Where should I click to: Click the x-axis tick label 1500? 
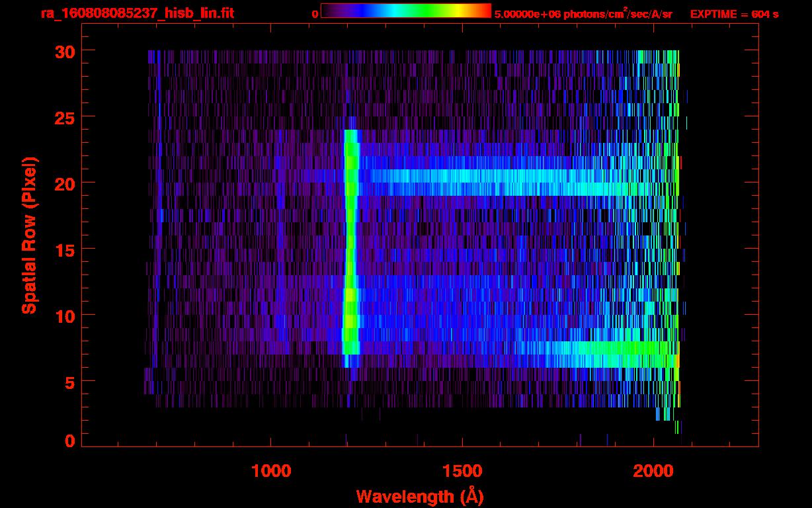(x=462, y=471)
